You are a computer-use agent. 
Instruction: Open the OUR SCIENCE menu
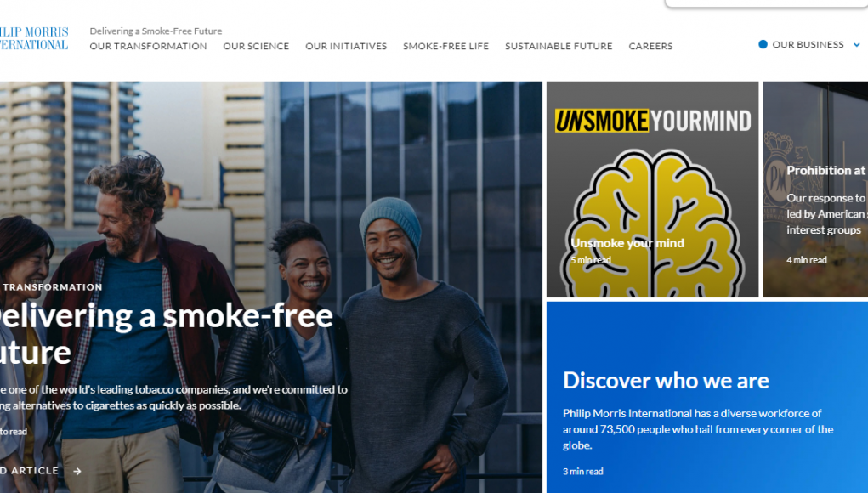(256, 47)
